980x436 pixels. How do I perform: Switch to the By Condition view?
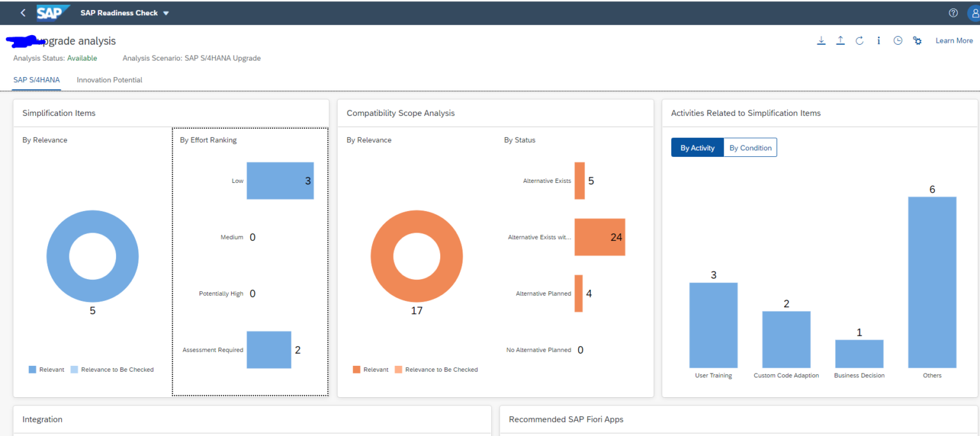click(x=750, y=147)
